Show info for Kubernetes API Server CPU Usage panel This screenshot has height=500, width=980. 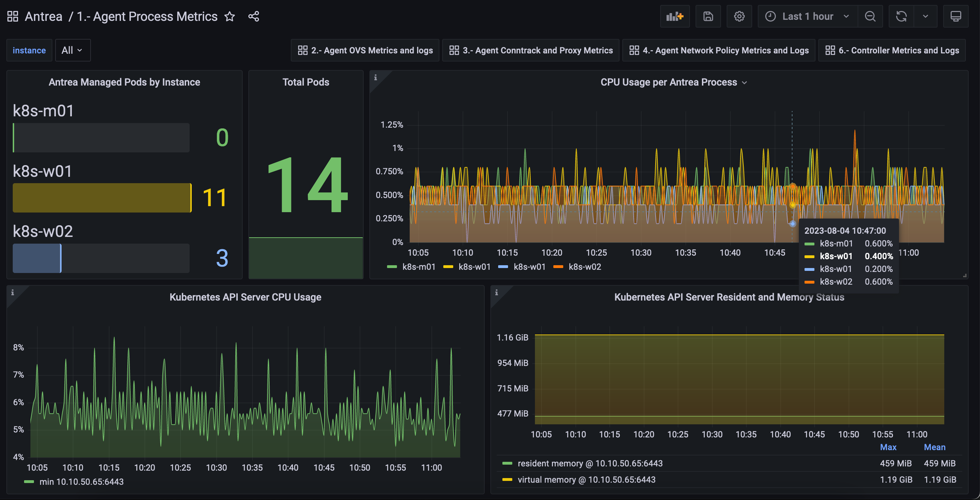click(12, 292)
